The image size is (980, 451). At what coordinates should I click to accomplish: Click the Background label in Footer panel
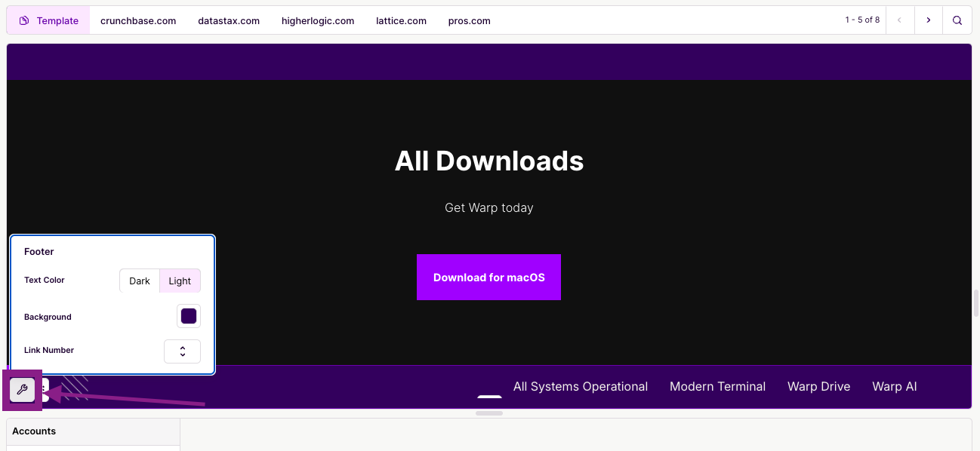click(x=48, y=317)
